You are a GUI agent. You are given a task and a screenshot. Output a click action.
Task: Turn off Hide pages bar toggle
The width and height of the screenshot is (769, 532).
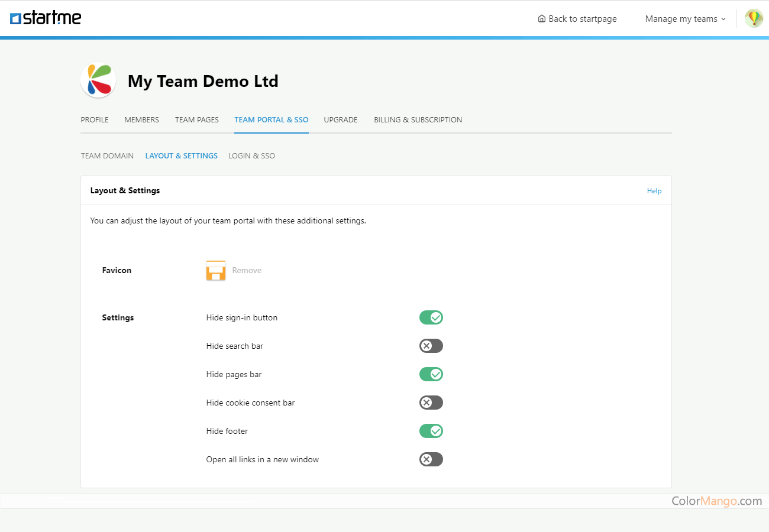tap(431, 374)
